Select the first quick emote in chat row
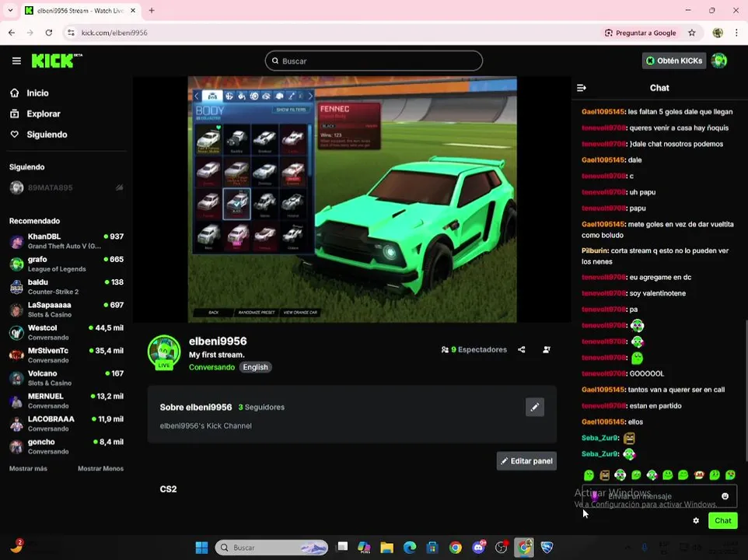Viewport: 748px width, 560px height. click(x=589, y=474)
